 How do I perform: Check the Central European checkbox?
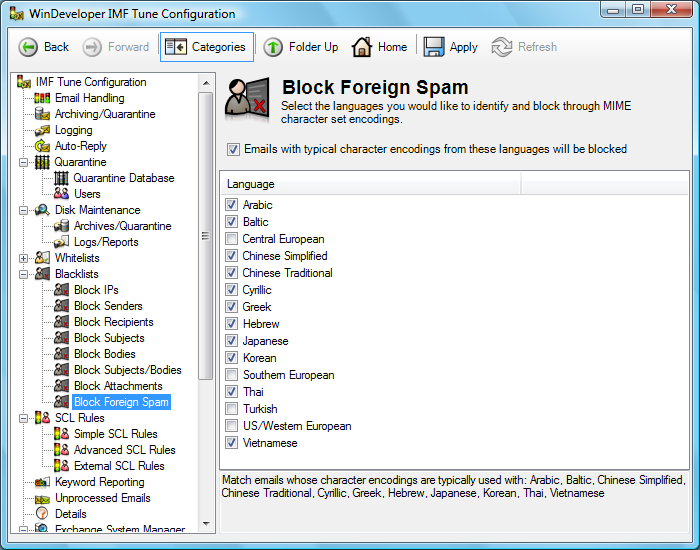point(231,239)
